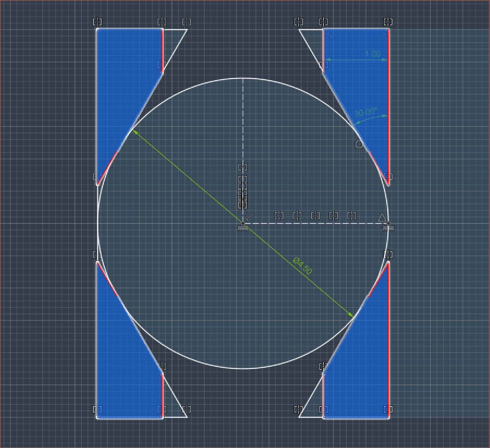490x448 pixels.
Task: Select the middle of five symmetry icons along the horizontal axis
Action: (315, 215)
